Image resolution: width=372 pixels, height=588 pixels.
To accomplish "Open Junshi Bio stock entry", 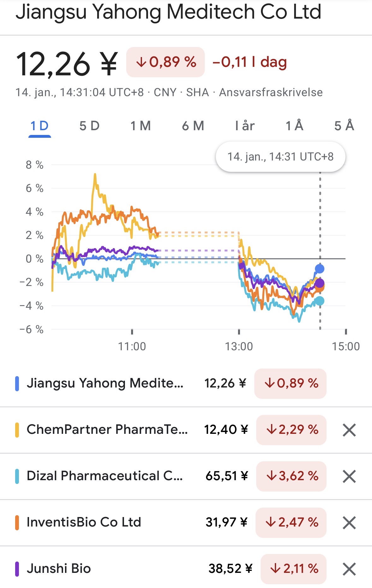I will (59, 569).
